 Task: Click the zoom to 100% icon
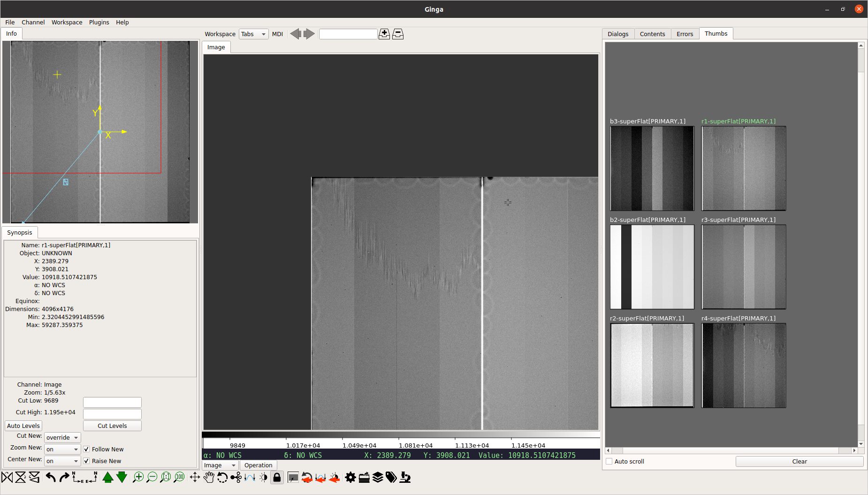(x=179, y=478)
